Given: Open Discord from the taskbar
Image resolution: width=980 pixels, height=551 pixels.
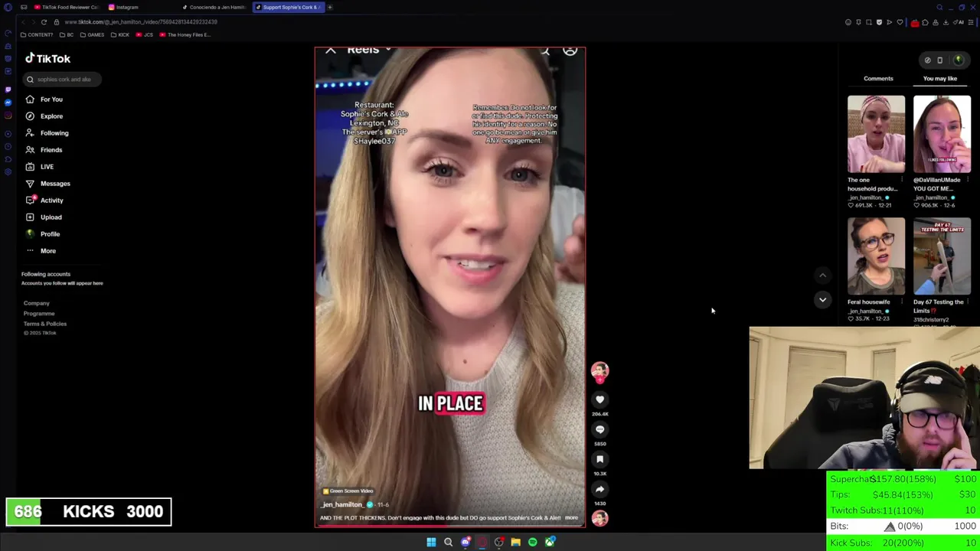Looking at the screenshot, I should tap(465, 542).
